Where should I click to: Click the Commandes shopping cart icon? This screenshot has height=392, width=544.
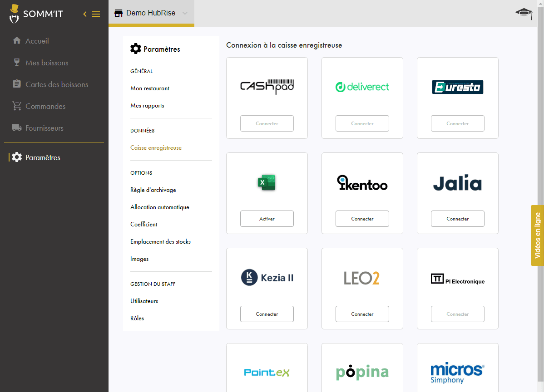(x=17, y=106)
